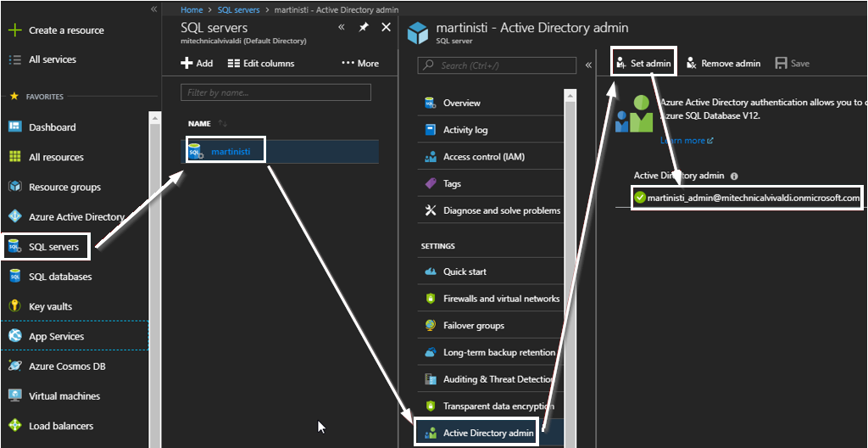The width and height of the screenshot is (868, 448).
Task: Click the SQL databases sidebar icon
Action: click(15, 276)
